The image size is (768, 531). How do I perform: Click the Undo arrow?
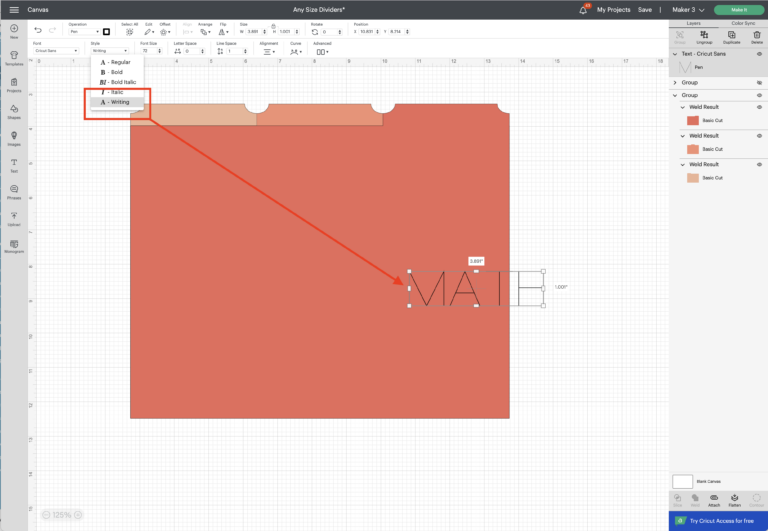click(x=38, y=31)
